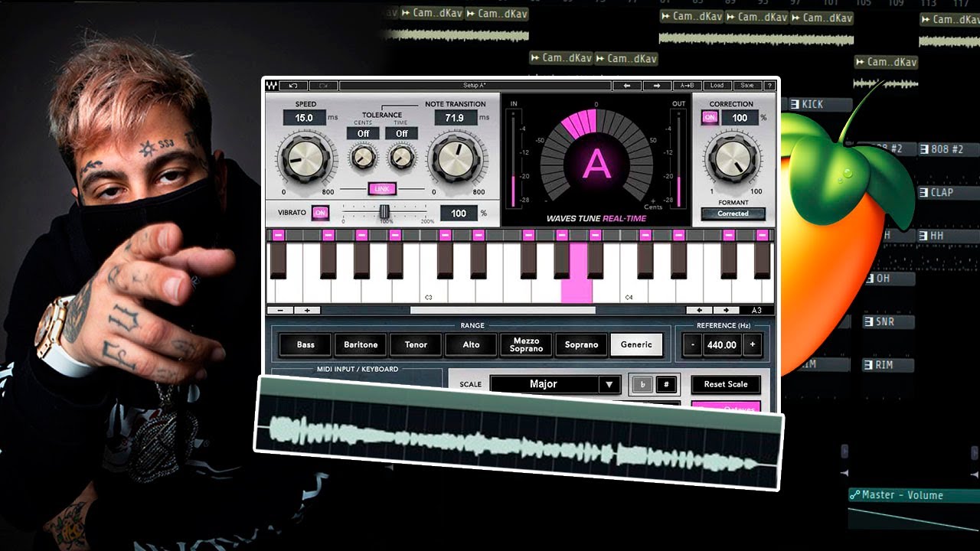Click the keyboard horizontal scrollbar thumb

pos(503,310)
